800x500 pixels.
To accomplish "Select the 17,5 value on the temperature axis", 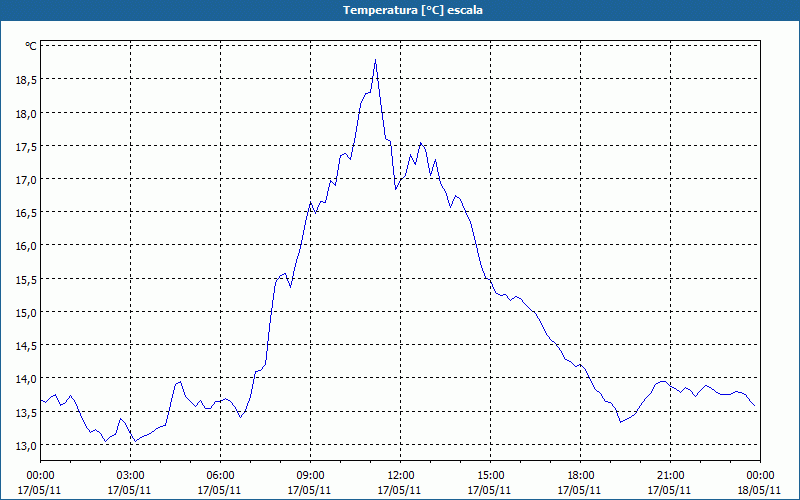I will tap(27, 147).
